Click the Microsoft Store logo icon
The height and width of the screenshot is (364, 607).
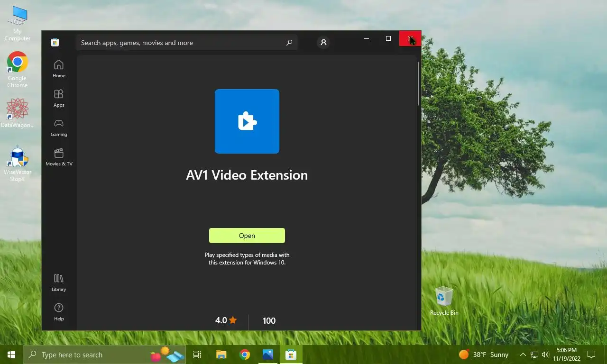pos(55,43)
